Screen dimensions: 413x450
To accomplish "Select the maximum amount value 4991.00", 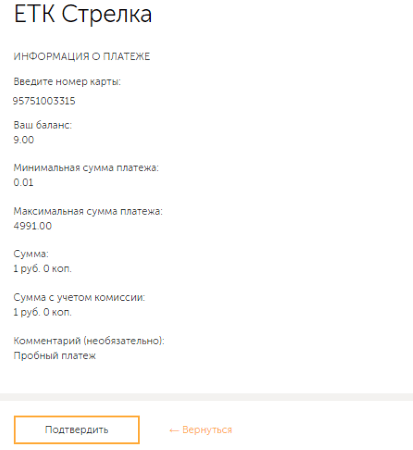I will click(x=33, y=226).
